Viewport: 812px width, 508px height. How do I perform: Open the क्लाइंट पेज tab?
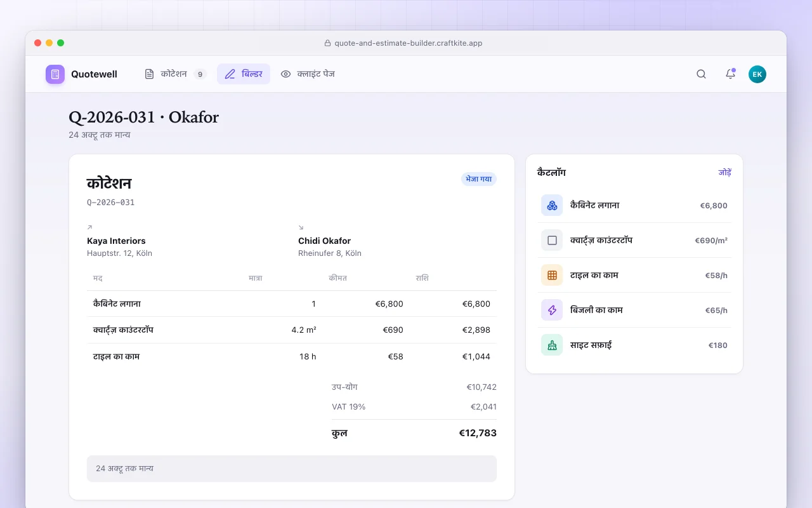click(308, 74)
